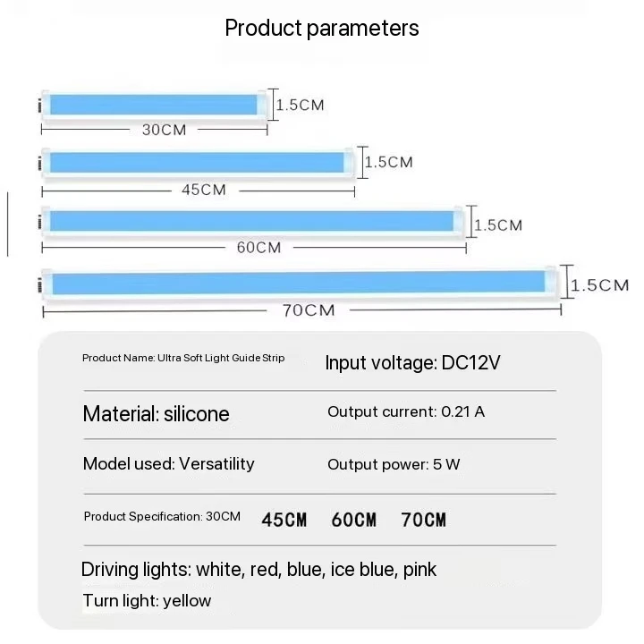Click the 'Driving lights' color list text

[x=258, y=570]
